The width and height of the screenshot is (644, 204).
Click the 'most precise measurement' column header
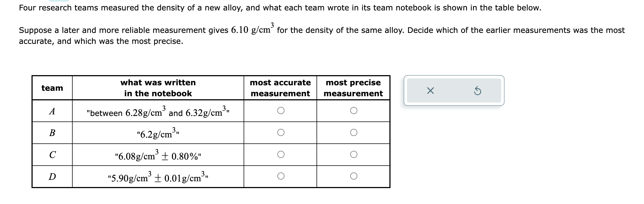click(353, 88)
